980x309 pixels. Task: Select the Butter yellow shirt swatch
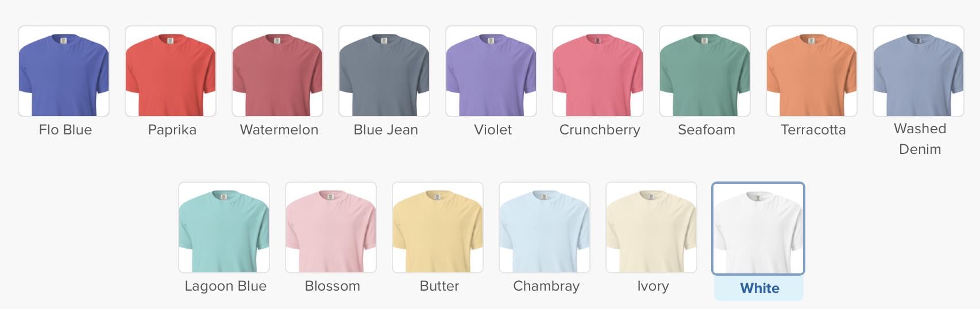[x=438, y=227]
